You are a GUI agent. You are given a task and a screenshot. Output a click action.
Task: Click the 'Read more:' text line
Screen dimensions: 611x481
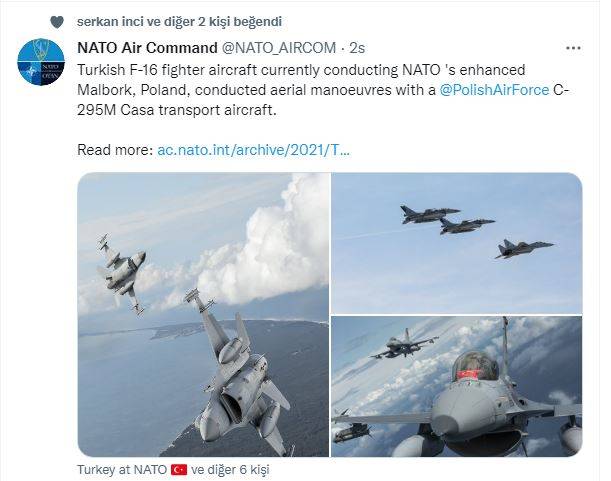tap(115, 150)
